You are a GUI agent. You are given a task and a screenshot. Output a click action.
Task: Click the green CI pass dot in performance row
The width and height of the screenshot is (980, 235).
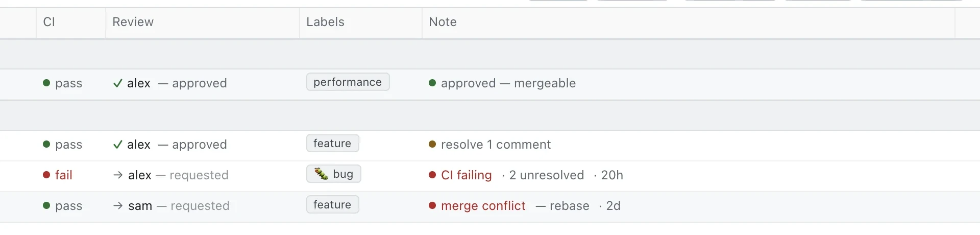pyautogui.click(x=46, y=83)
